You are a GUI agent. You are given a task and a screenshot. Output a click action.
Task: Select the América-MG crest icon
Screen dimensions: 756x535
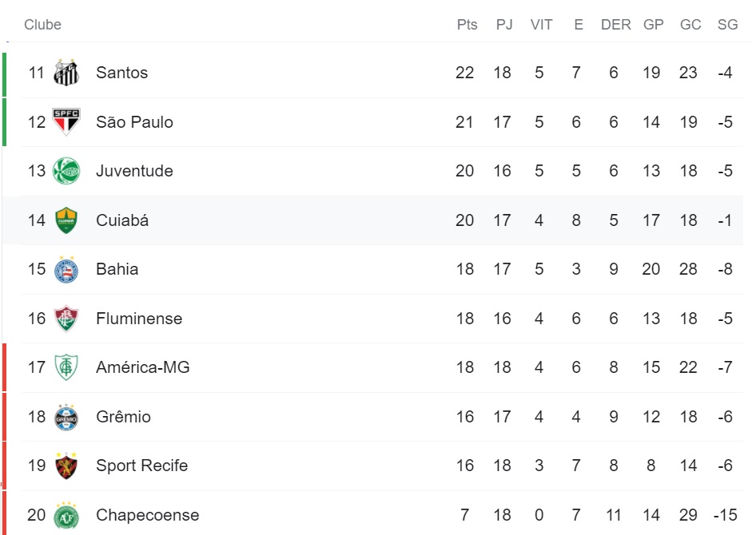point(66,367)
